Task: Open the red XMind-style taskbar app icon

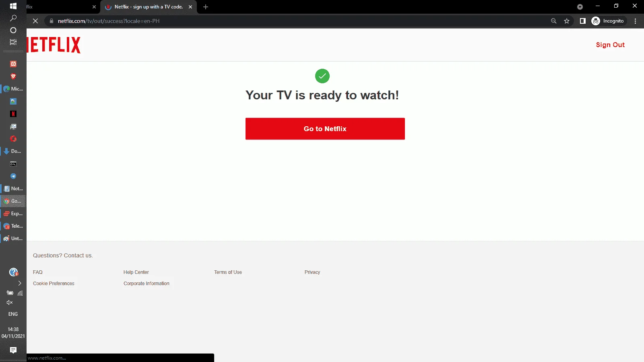Action: (13, 64)
